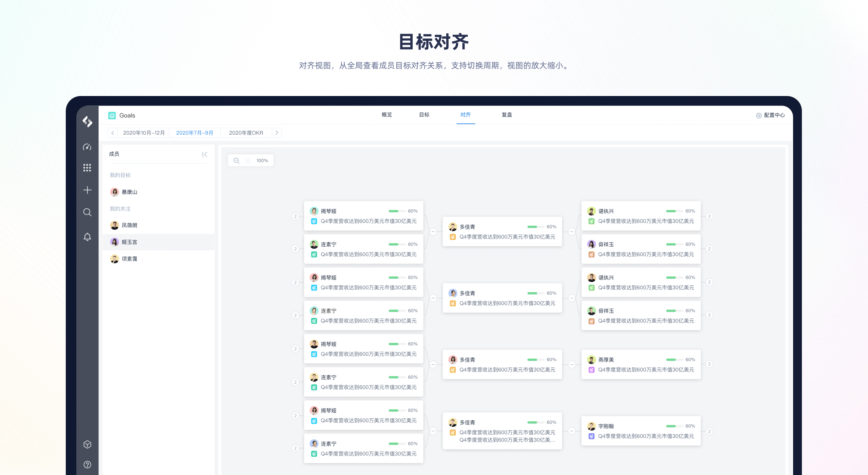The image size is (868, 475).
Task: Click the cube icon in sidebar
Action: (87, 444)
